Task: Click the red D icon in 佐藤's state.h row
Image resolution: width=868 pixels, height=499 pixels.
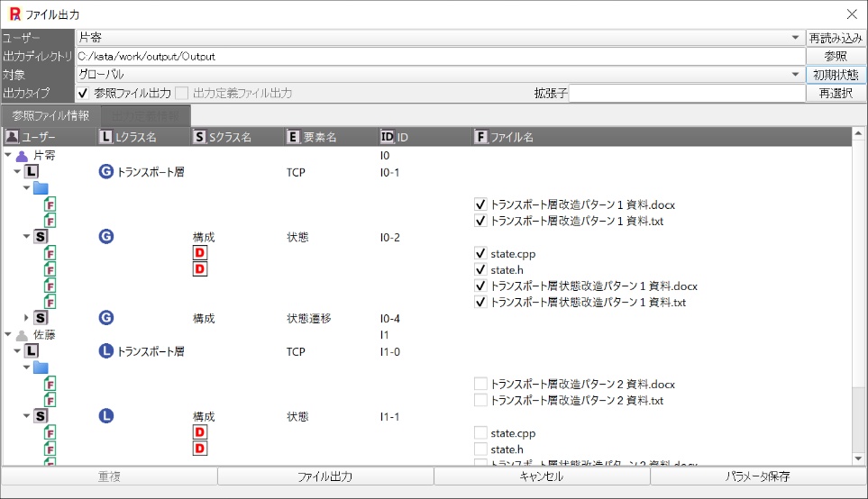Action: [x=200, y=449]
